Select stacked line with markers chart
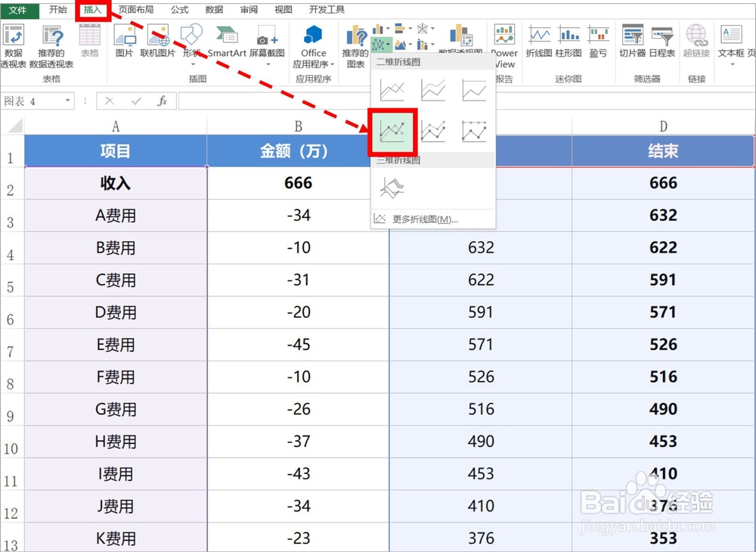756x552 pixels. (433, 131)
